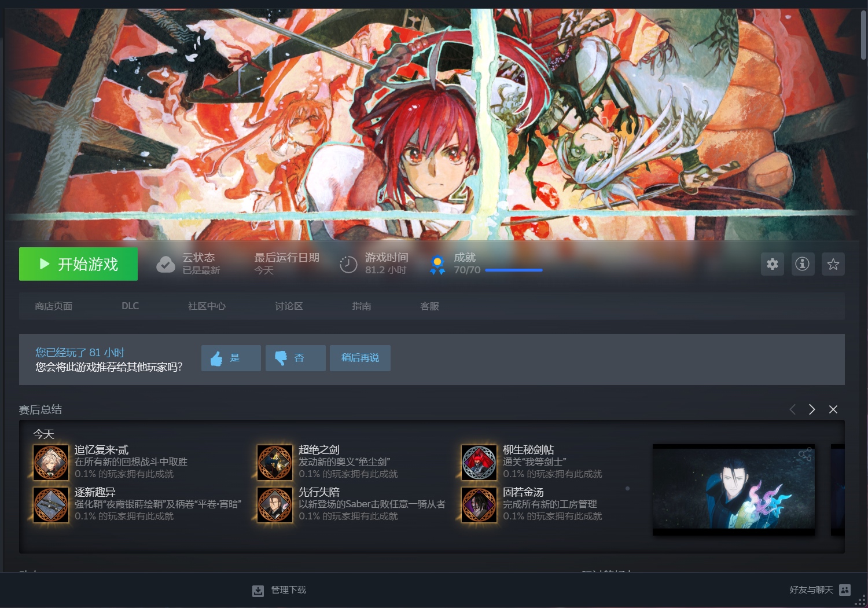Open the 商店页面 tab
Viewport: 868px width, 608px height.
click(53, 306)
